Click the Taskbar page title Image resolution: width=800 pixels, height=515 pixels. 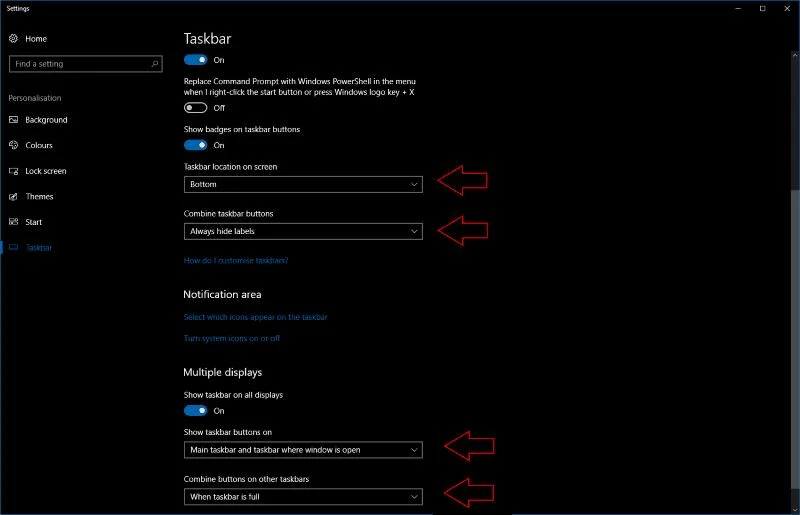tap(207, 39)
